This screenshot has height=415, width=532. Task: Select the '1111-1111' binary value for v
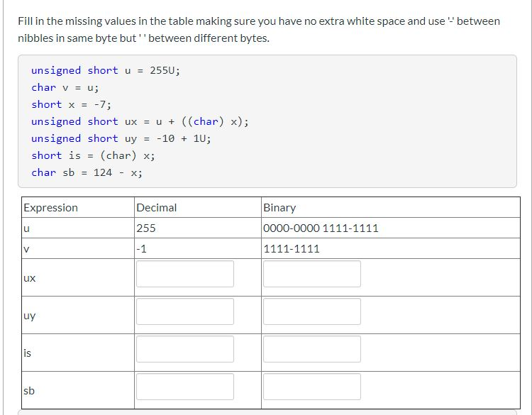tap(292, 249)
